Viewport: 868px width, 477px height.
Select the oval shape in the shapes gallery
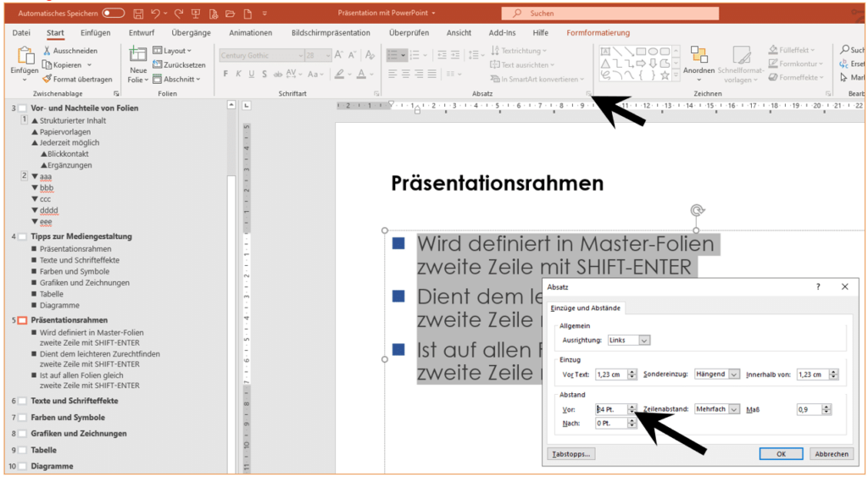pyautogui.click(x=654, y=51)
